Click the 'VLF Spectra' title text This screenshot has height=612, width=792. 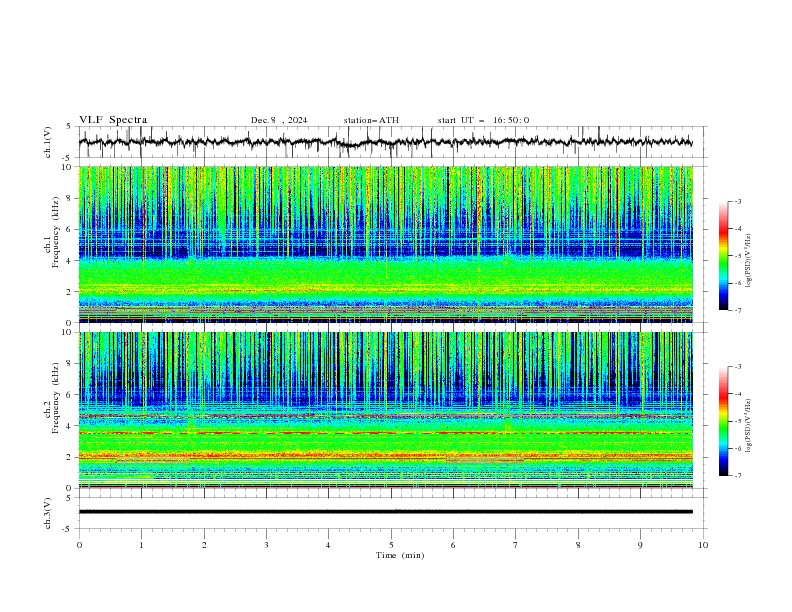(113, 120)
